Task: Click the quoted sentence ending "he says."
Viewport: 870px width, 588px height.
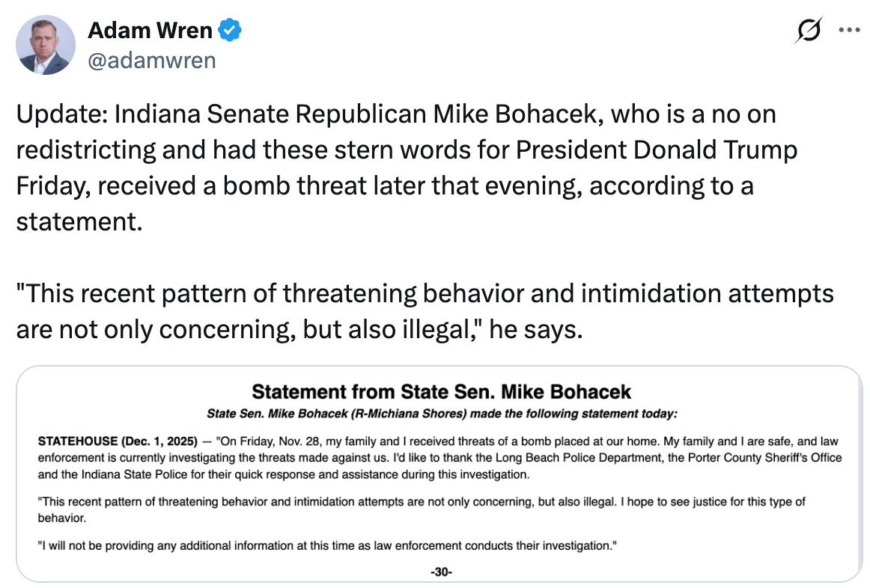Action: tap(299, 329)
